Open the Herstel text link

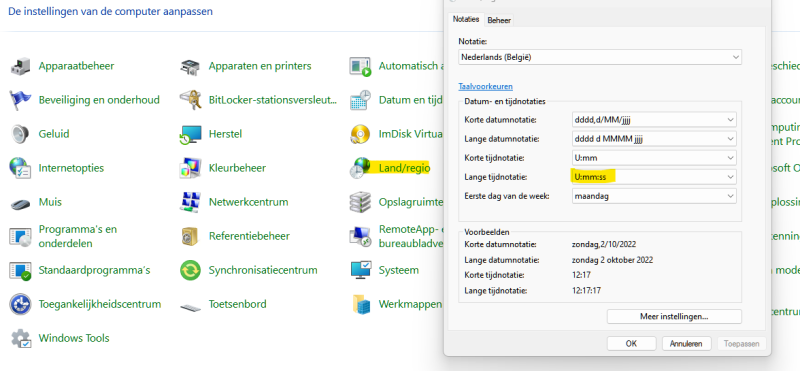[x=226, y=134]
